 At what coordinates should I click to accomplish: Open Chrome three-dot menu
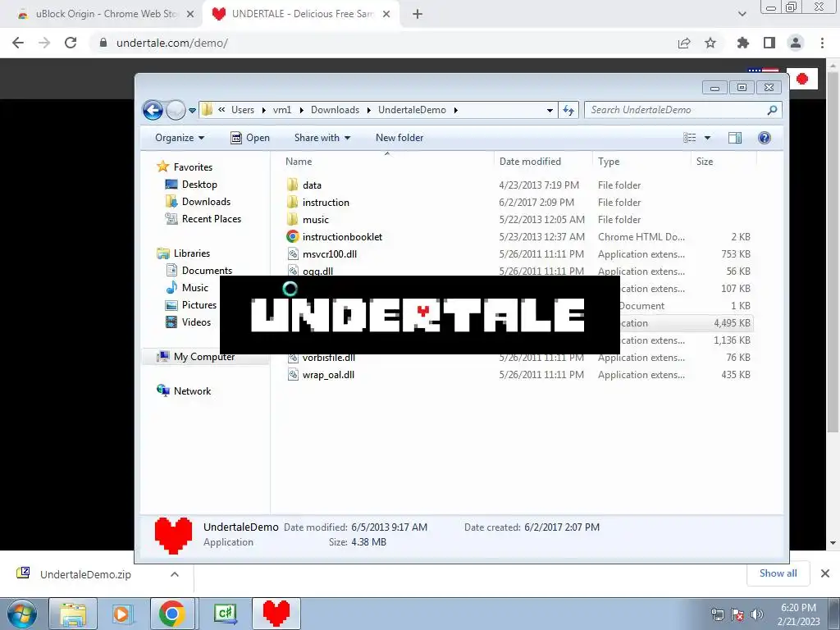[x=822, y=43]
